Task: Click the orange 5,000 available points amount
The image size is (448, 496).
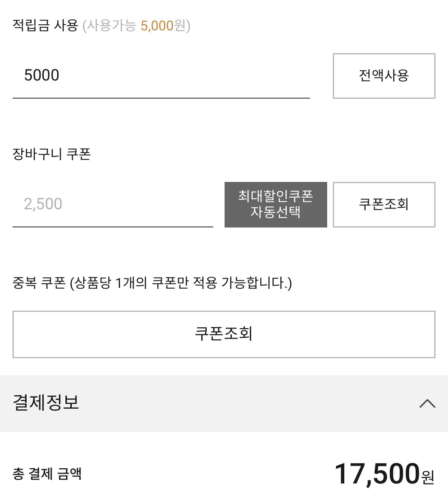Action: click(x=157, y=26)
